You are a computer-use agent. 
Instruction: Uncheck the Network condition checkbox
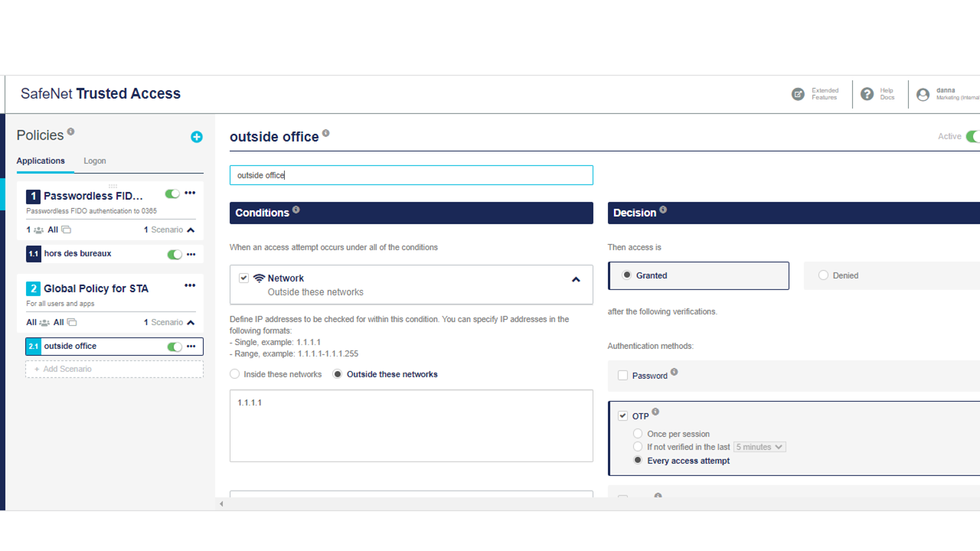pos(243,278)
